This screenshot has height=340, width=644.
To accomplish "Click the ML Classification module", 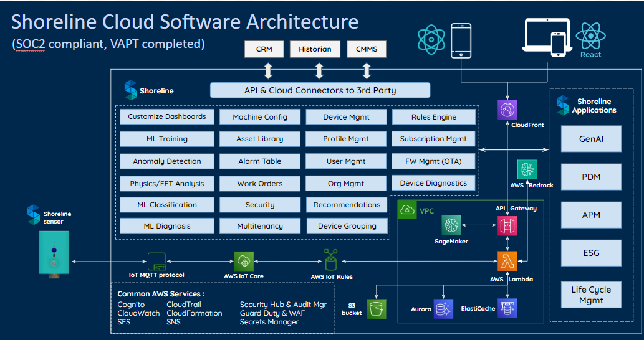I will pos(166,205).
